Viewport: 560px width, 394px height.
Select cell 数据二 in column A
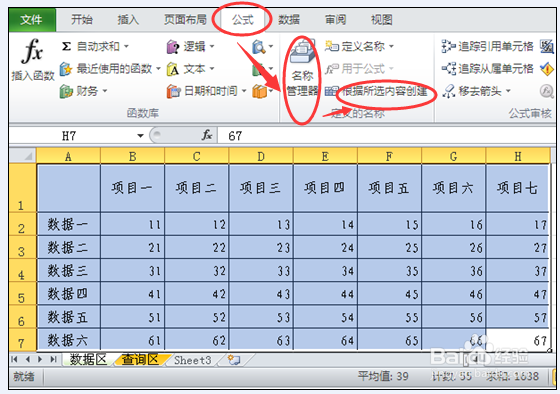[69, 247]
